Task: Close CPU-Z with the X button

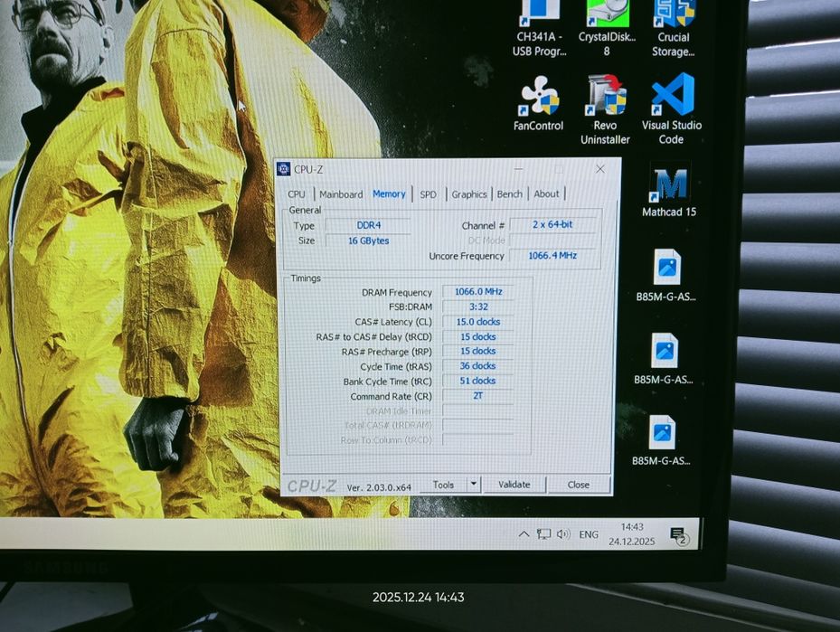Action: (600, 169)
